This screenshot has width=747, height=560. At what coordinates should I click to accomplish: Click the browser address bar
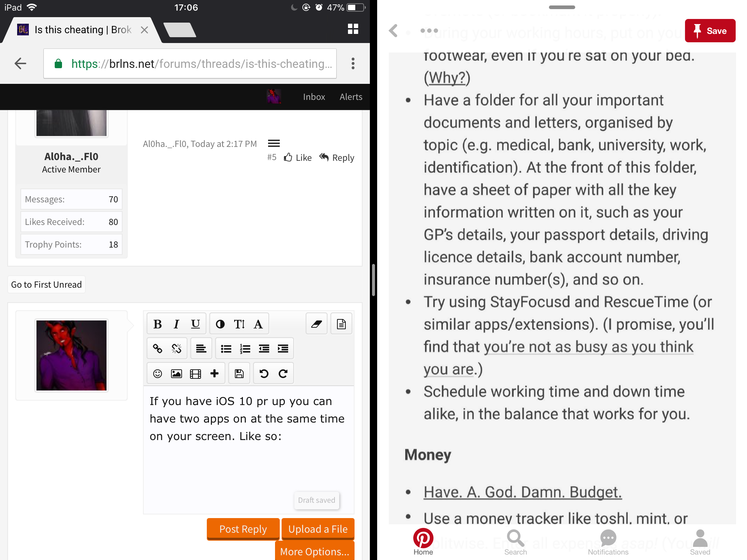(190, 63)
